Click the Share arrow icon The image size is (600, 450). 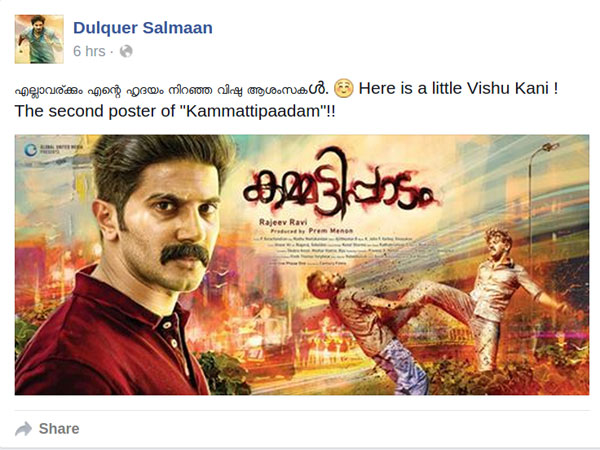point(24,429)
